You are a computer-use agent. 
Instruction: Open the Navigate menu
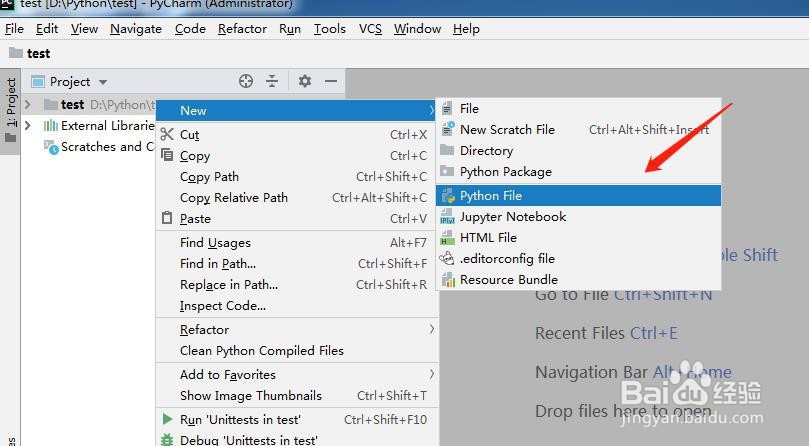[136, 29]
